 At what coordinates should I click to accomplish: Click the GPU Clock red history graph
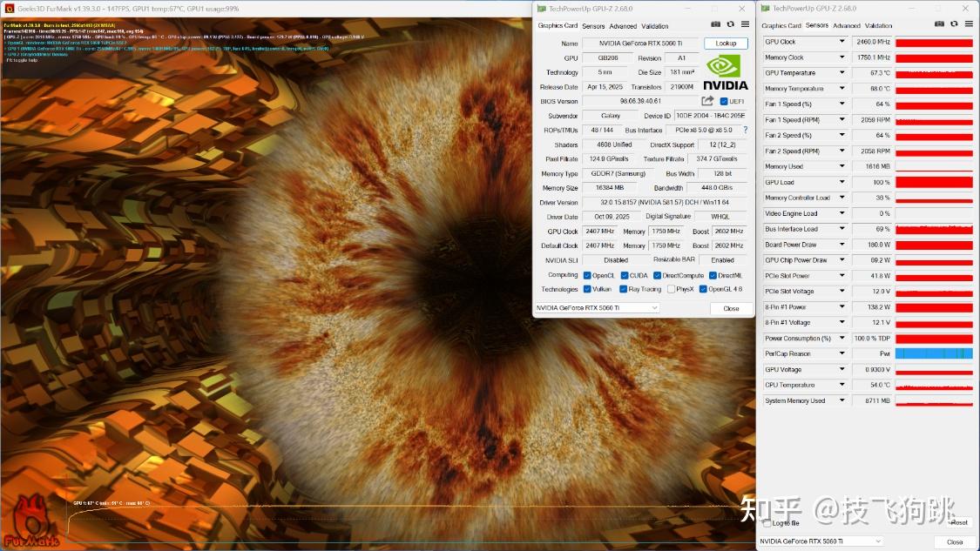tap(934, 42)
